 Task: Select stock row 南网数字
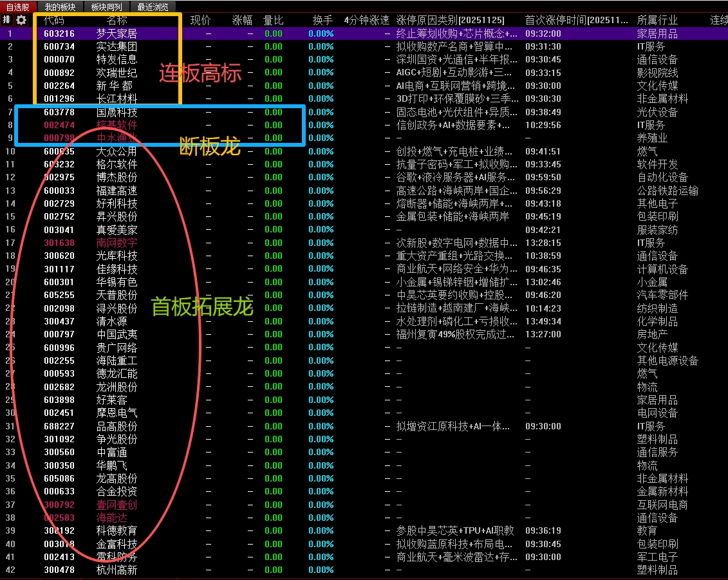[364, 243]
